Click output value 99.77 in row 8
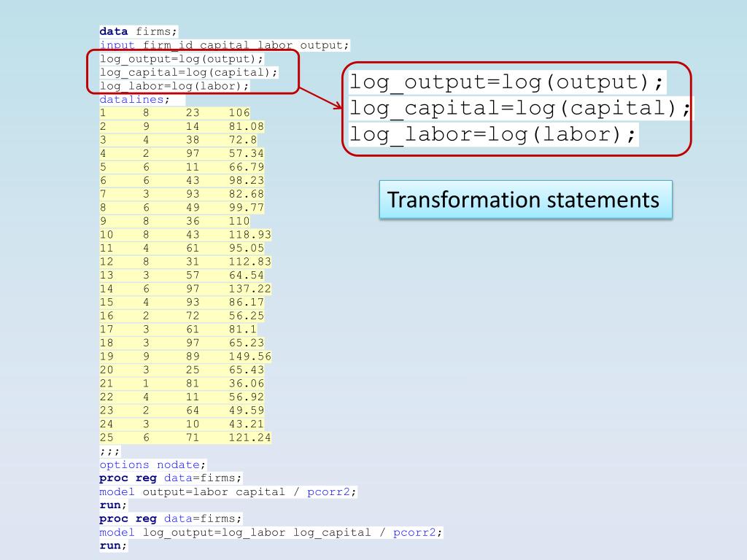Viewport: 747px width, 560px height. pos(247,208)
